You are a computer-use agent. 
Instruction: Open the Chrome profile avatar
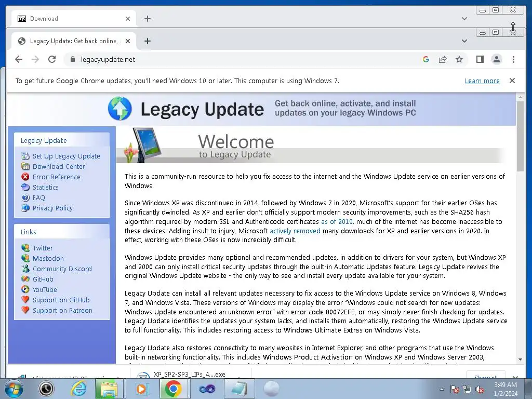pyautogui.click(x=496, y=59)
